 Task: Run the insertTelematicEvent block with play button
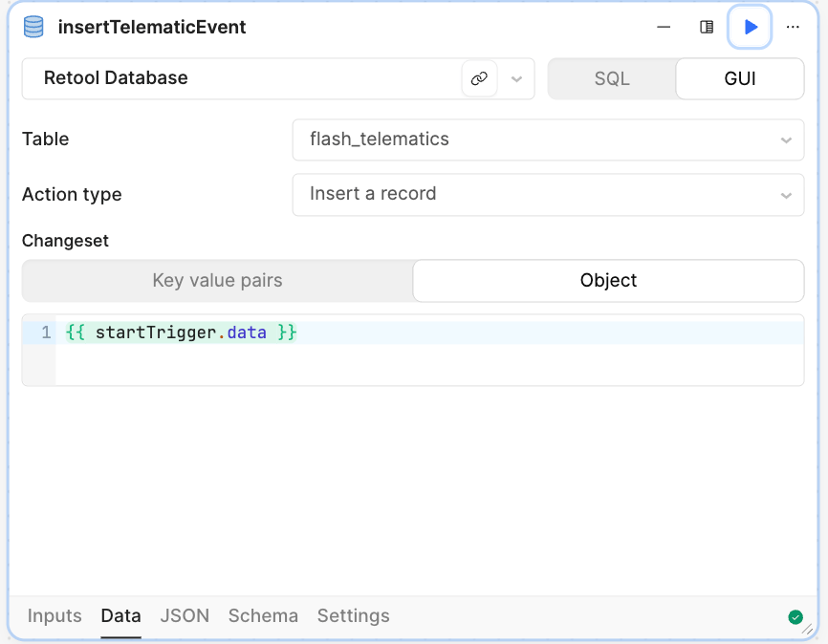point(751,28)
